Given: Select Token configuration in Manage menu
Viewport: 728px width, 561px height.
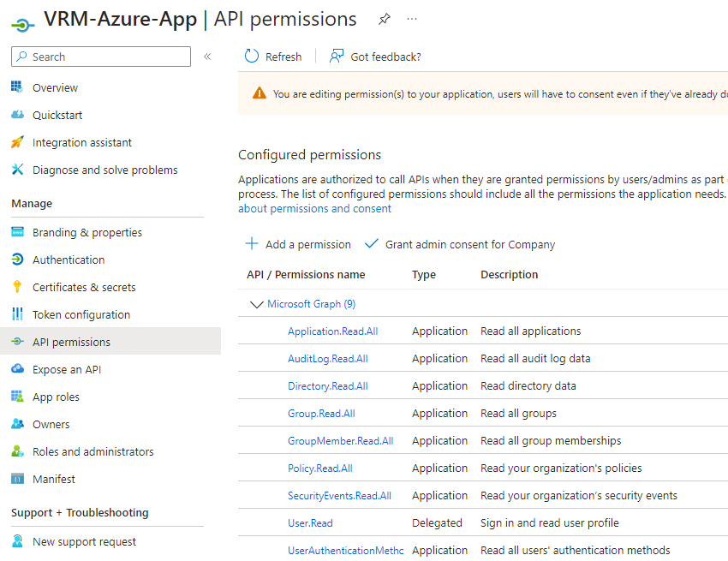Looking at the screenshot, I should pos(81,315).
